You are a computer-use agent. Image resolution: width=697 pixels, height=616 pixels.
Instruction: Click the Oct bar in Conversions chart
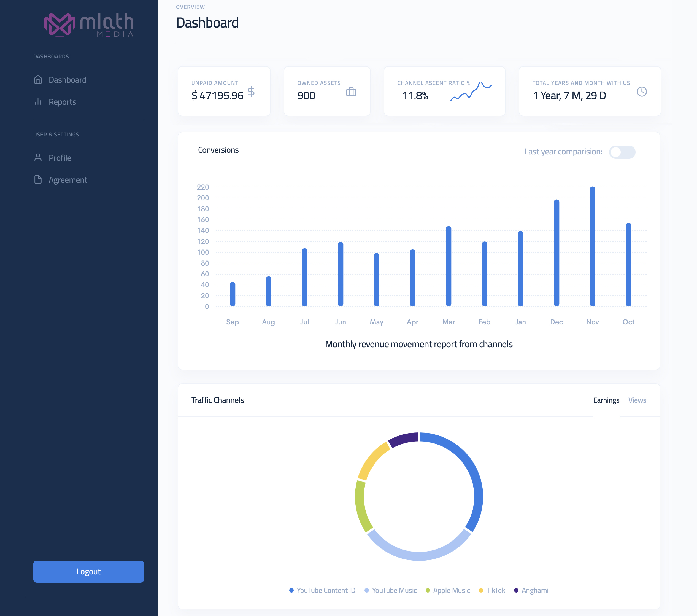point(628,264)
